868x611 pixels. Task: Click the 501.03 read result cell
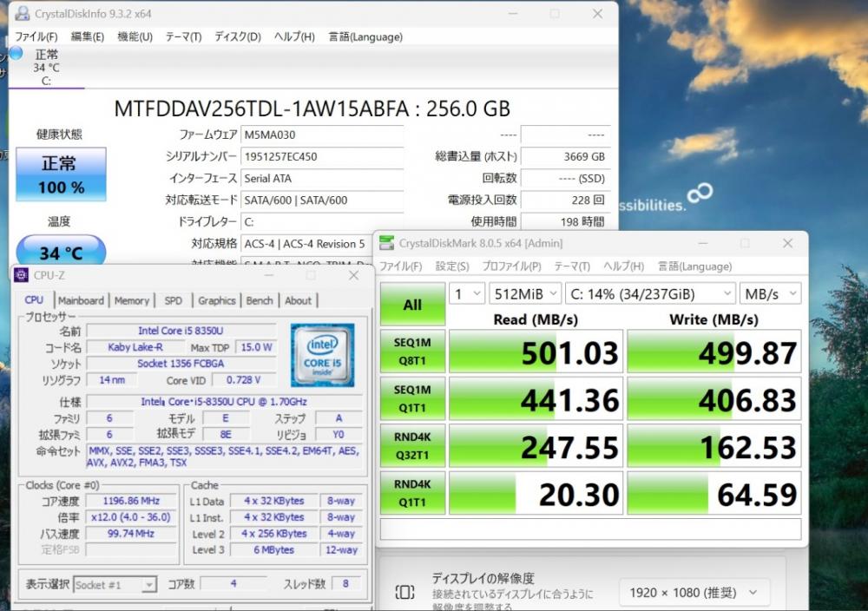pyautogui.click(x=536, y=351)
